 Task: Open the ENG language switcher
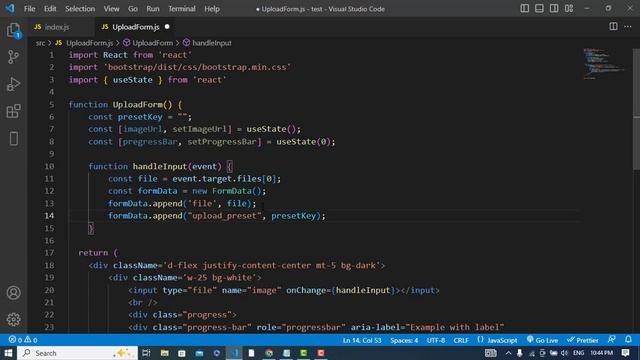coord(578,353)
